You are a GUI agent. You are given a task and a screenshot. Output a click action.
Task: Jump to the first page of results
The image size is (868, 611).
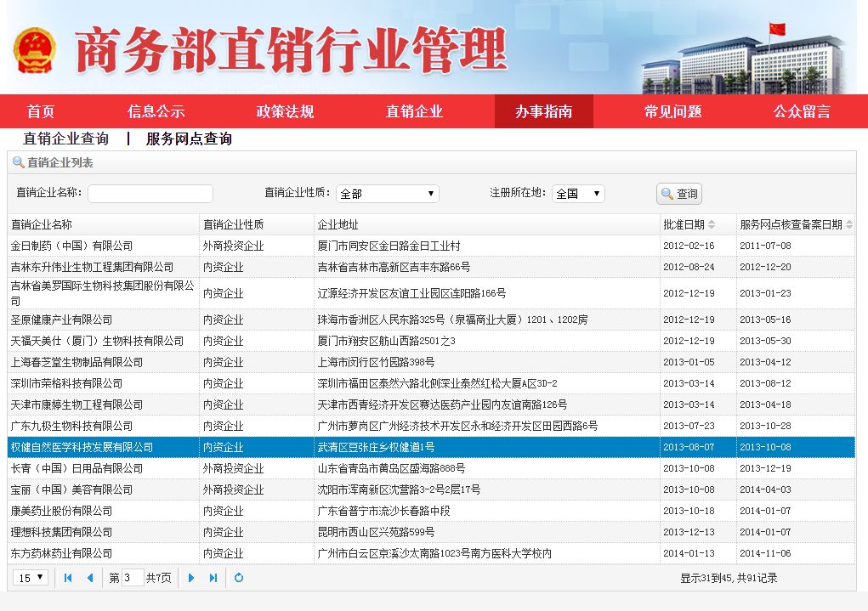coord(67,578)
